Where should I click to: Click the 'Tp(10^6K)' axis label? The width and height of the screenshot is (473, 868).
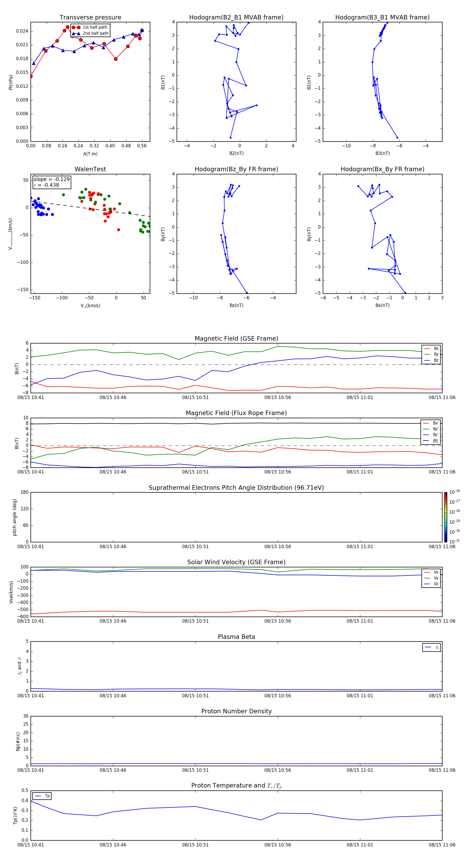[15, 815]
